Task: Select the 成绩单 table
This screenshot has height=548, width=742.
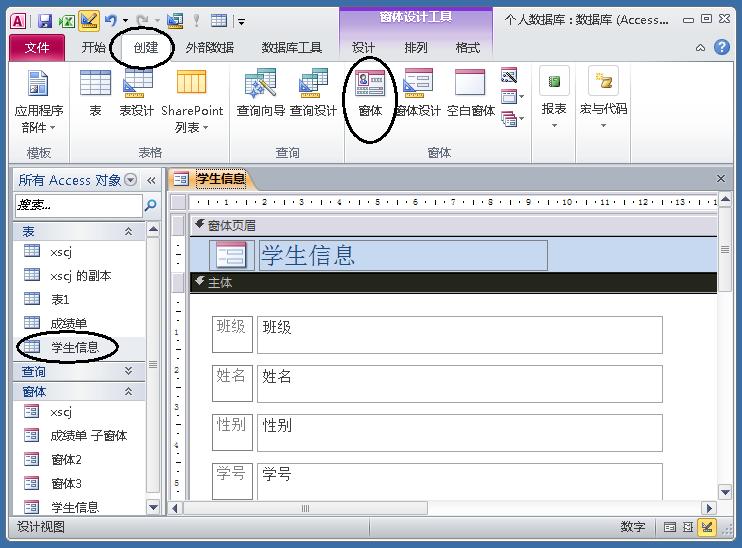Action: pos(79,324)
